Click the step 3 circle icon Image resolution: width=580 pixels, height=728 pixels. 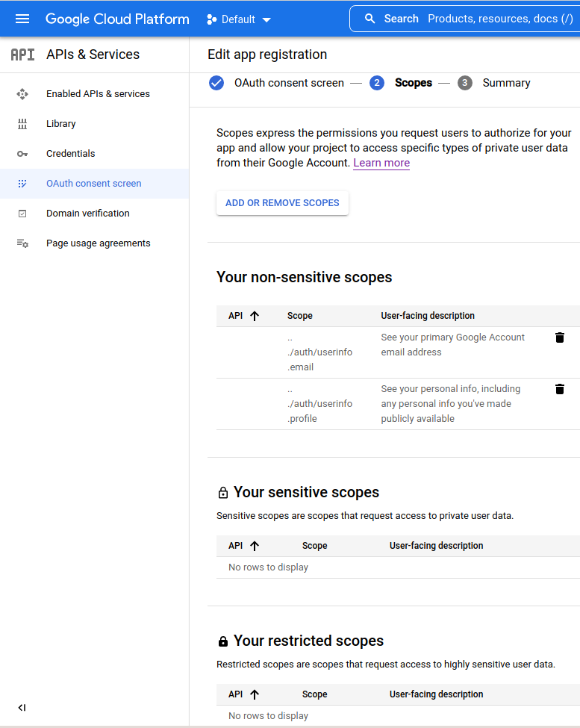[x=464, y=83]
